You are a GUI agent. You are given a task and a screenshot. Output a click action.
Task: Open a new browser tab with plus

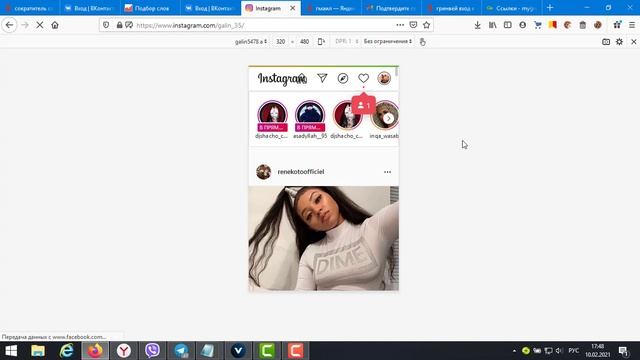click(550, 8)
